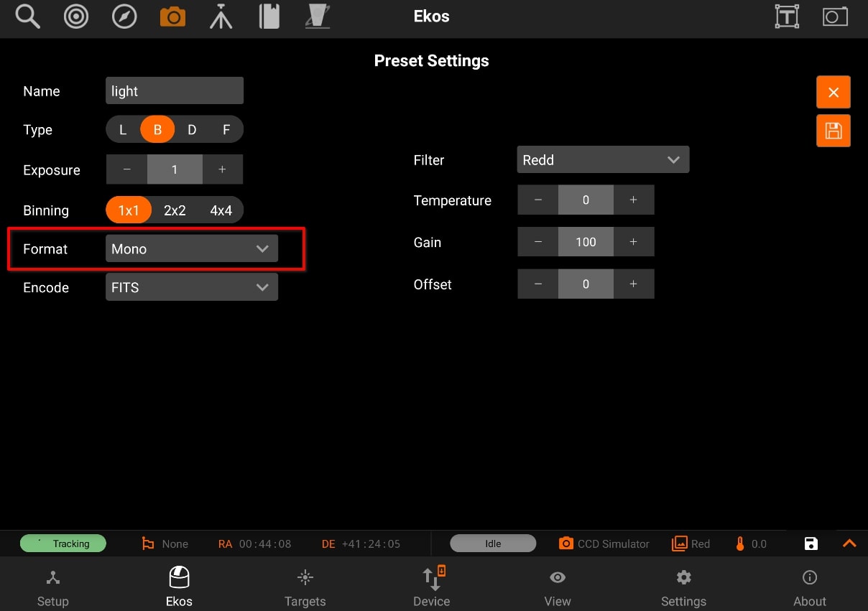Close Preset Settings with the orange X

pos(834,92)
